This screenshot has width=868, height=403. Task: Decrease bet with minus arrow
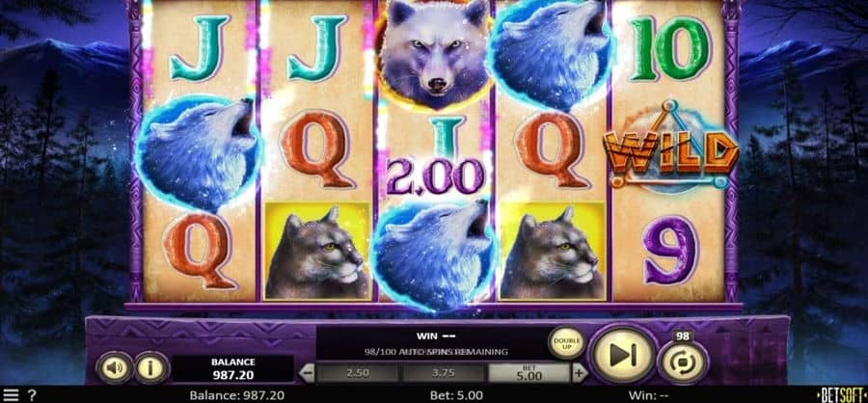tap(308, 372)
